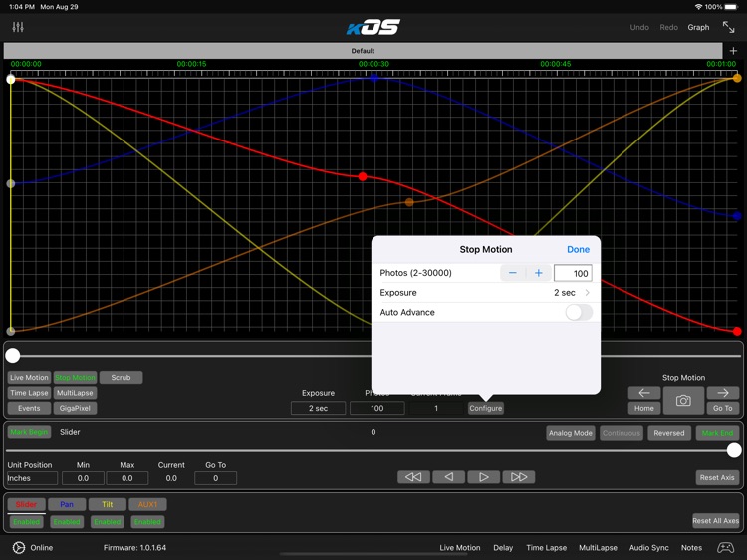The image size is (747, 560).
Task: Open Audio Sync from bottom bar
Action: pos(648,548)
